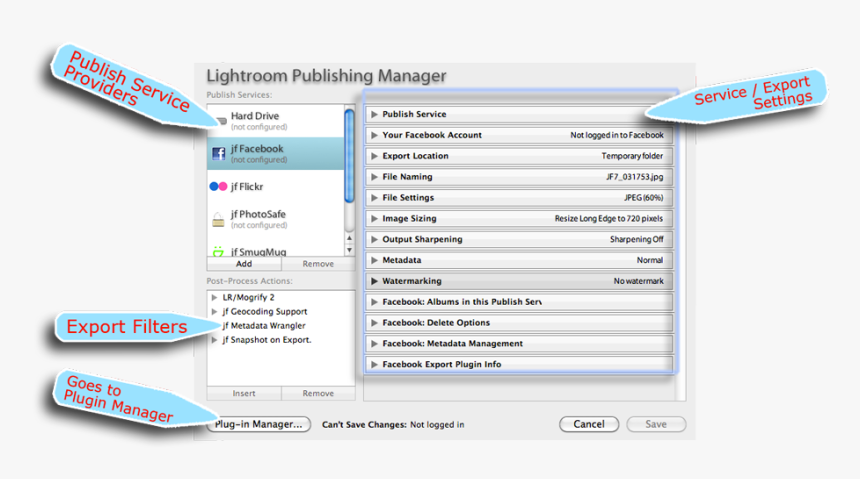Expand Facebook Export Plugin Info section
860x479 pixels.
click(x=374, y=364)
